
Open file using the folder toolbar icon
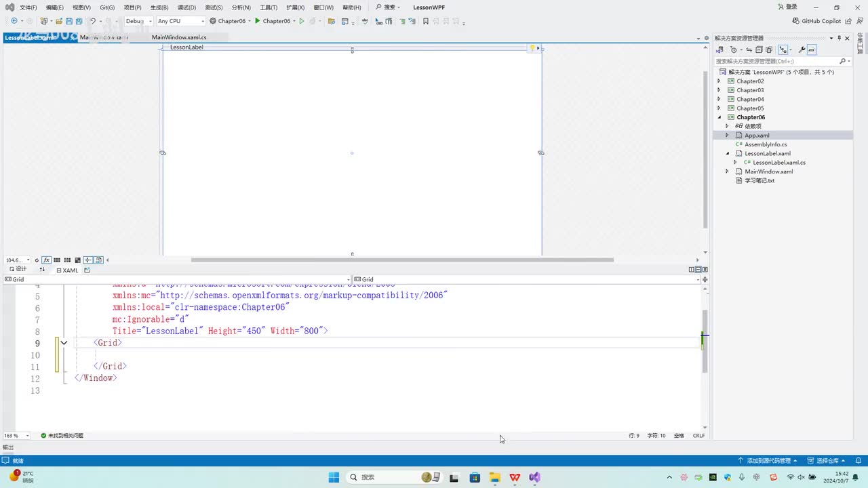(59, 21)
